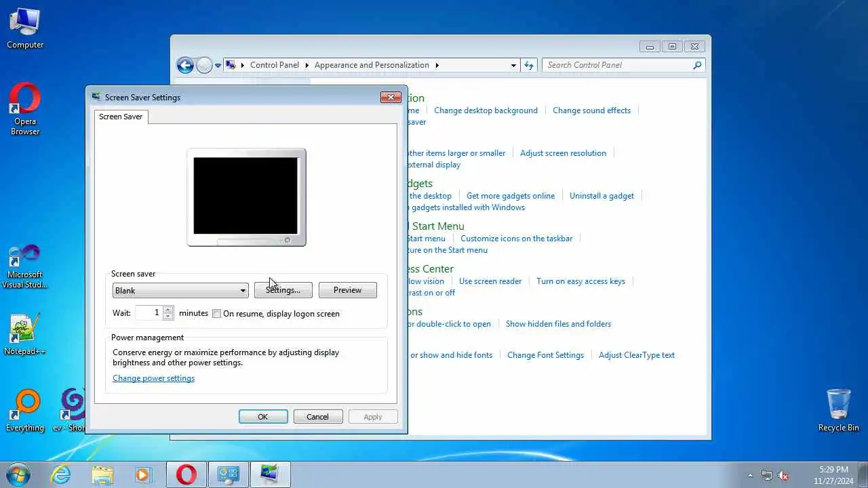This screenshot has width=868, height=488.
Task: Close the Screen Saver Settings dialog
Action: [x=391, y=97]
